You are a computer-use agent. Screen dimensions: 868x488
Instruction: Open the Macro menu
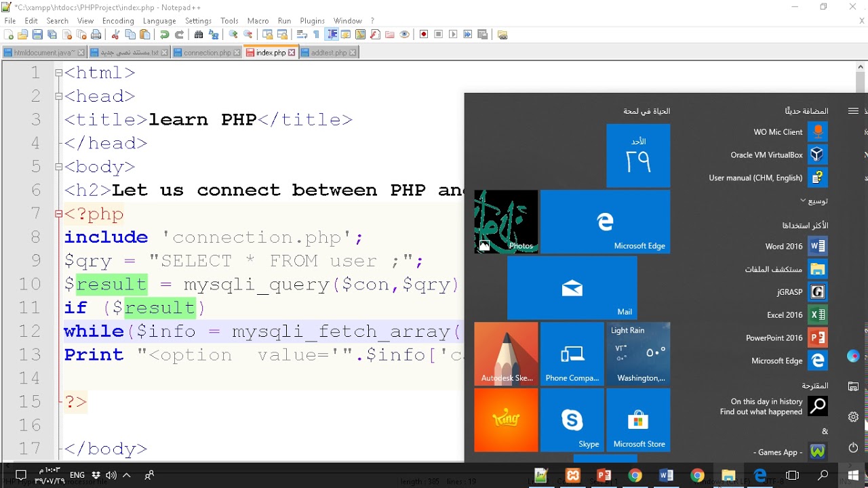click(x=258, y=21)
